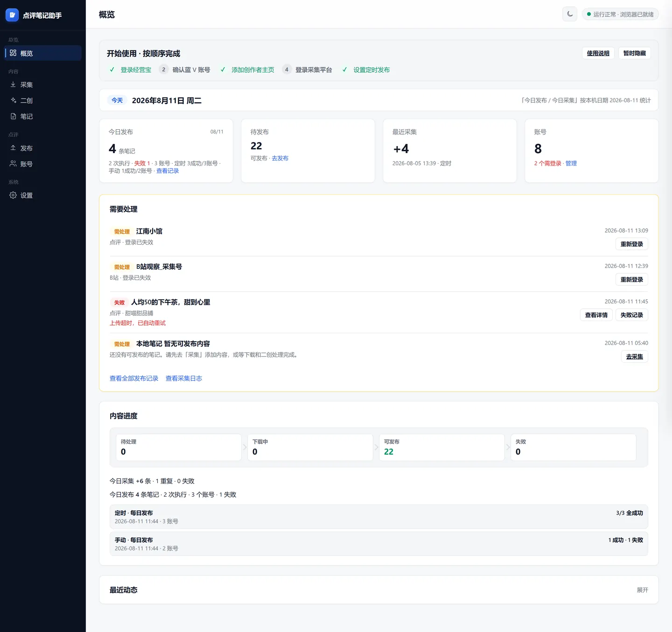The width and height of the screenshot is (672, 632).
Task: Click the 账号 users icon in sidebar
Action: tap(13, 164)
